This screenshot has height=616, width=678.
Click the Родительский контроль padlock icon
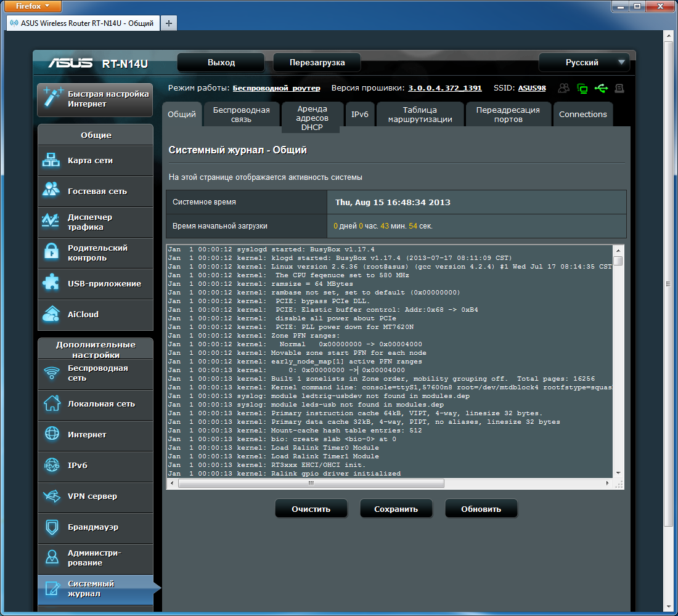(x=51, y=253)
